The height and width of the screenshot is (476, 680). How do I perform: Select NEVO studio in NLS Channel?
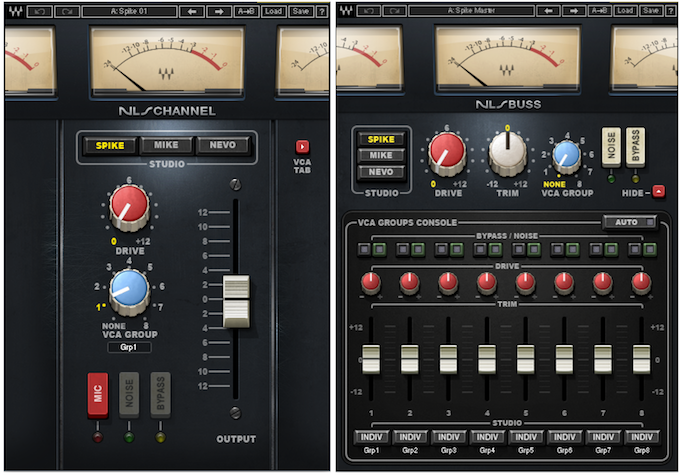pyautogui.click(x=222, y=145)
